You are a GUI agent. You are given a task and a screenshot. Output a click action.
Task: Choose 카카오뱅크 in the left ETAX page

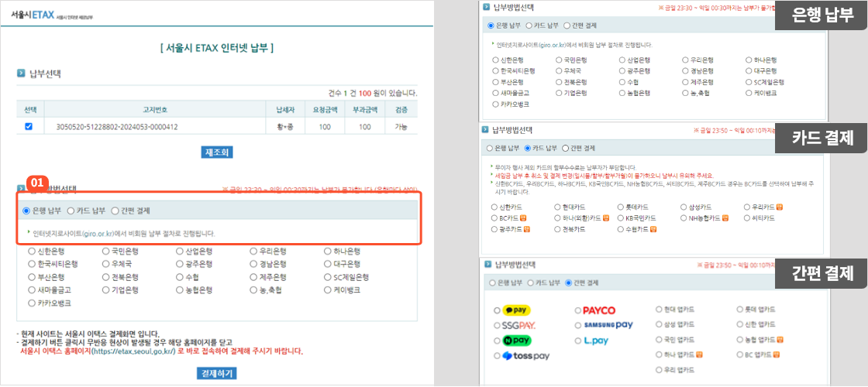point(32,303)
